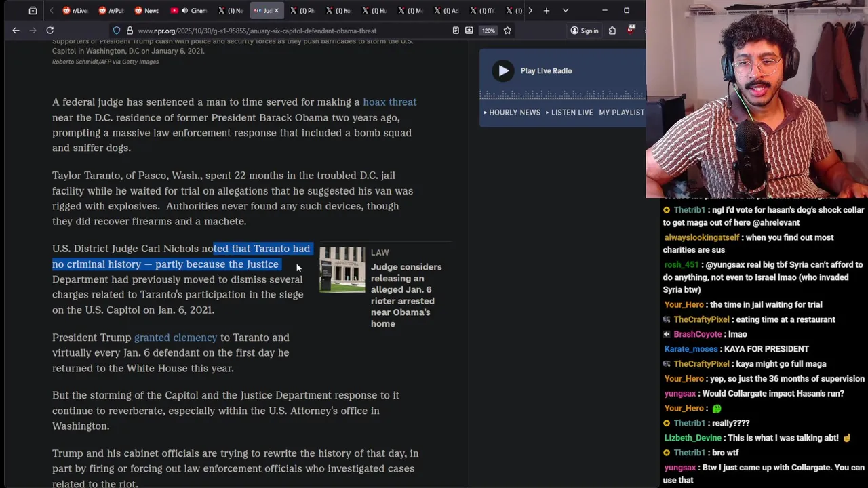
Task: Click chat username Lizbeth_Devine
Action: pos(693,438)
